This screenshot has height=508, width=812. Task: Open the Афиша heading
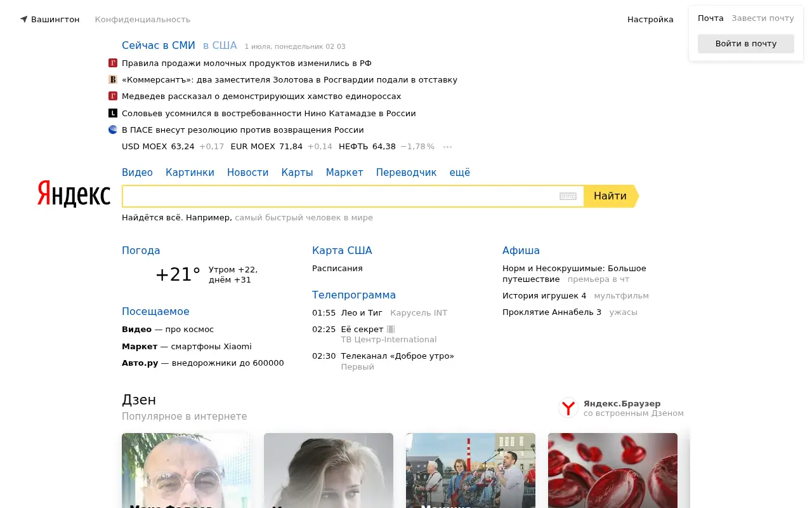[x=521, y=250]
